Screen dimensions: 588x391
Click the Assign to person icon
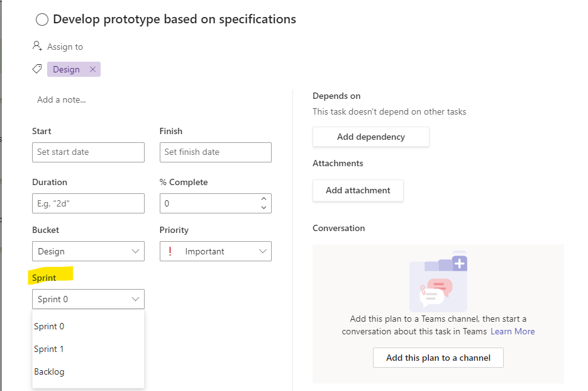tap(37, 47)
